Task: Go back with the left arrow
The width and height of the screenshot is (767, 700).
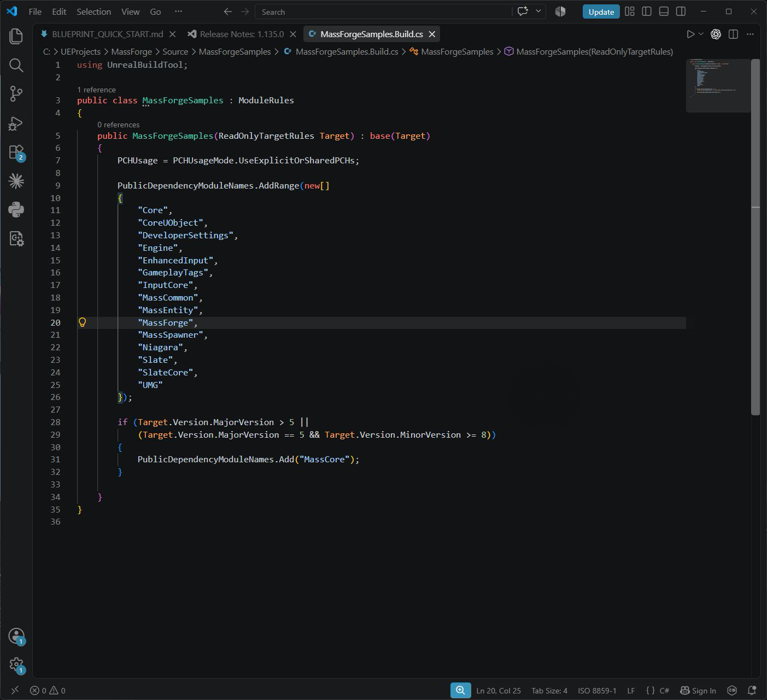Action: (x=228, y=11)
